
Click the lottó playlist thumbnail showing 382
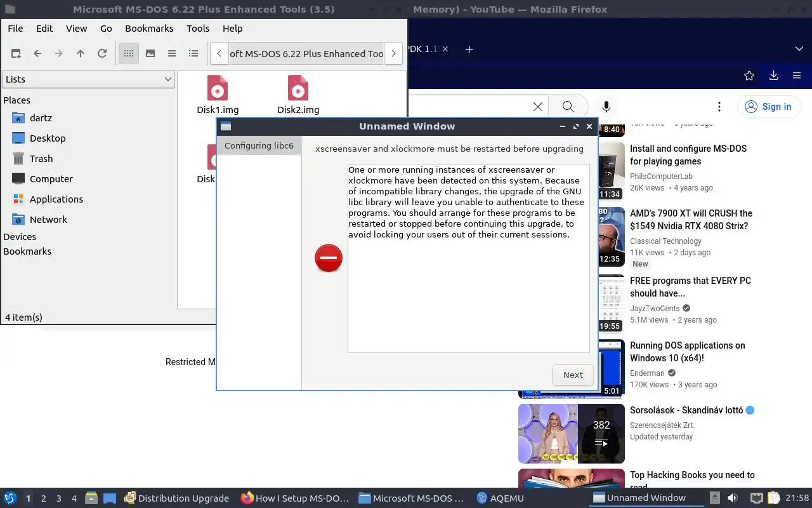(572, 434)
